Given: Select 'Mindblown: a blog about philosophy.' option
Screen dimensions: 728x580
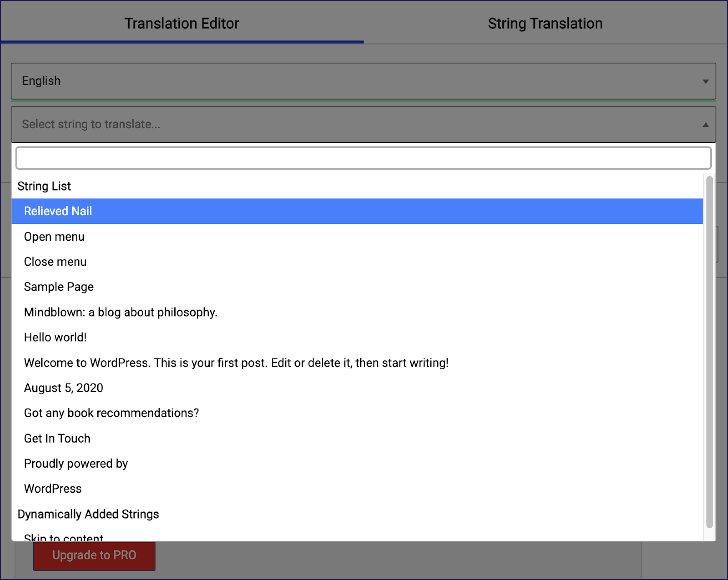Looking at the screenshot, I should [357, 312].
